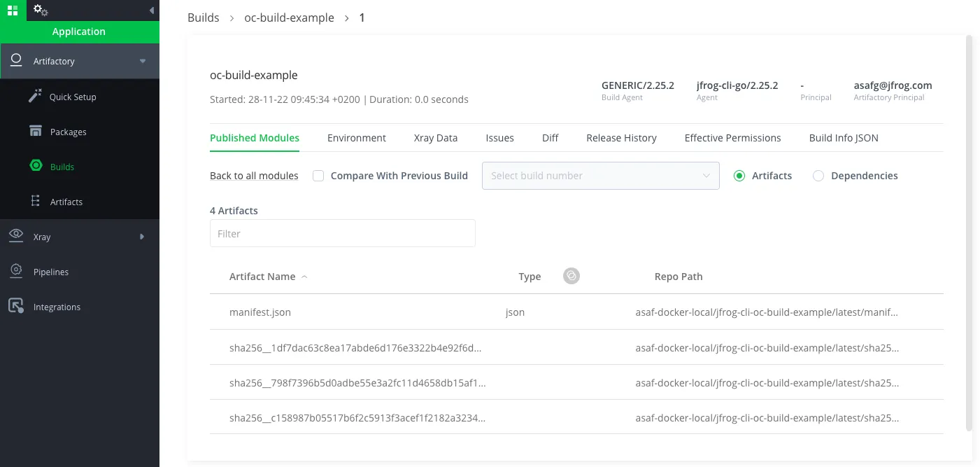Open the administration gears icon

point(41,10)
